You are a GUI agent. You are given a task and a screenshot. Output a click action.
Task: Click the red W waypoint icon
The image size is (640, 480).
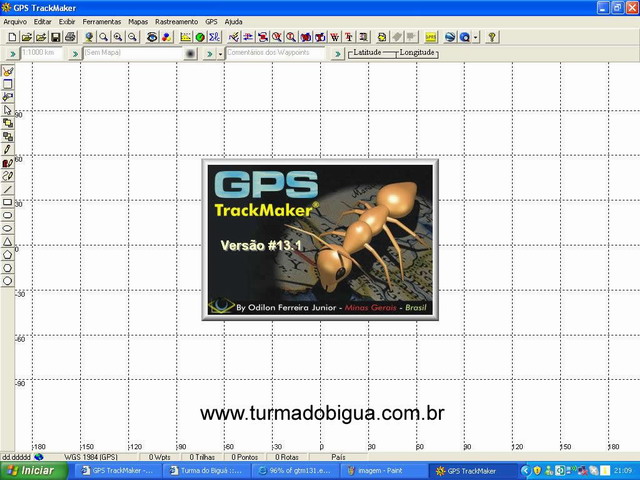(334, 37)
